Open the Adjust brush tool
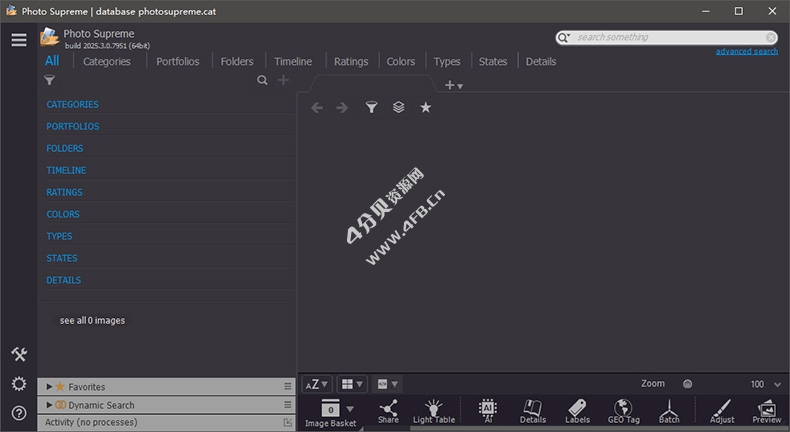The image size is (790, 432). pos(721,409)
